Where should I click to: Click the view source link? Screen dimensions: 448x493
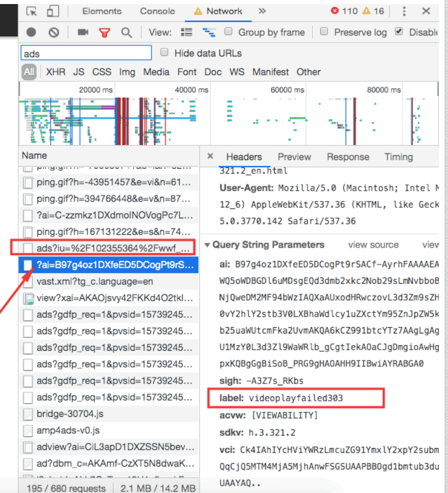[373, 245]
